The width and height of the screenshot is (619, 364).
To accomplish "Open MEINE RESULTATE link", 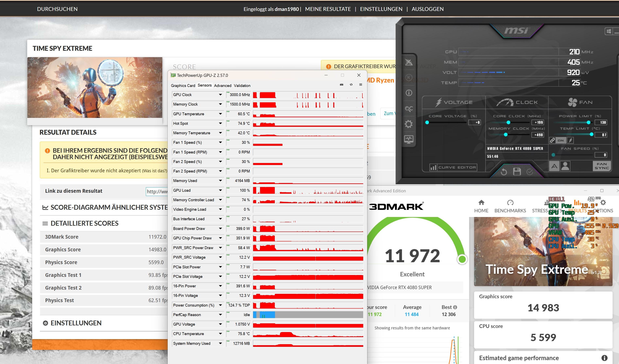I will [328, 9].
